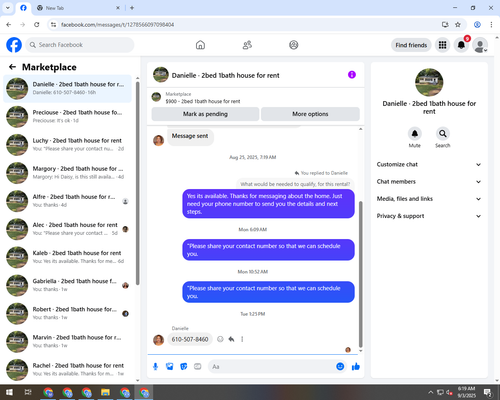Expand Media, files and links section
Screen dimensions: 500x400
429,199
